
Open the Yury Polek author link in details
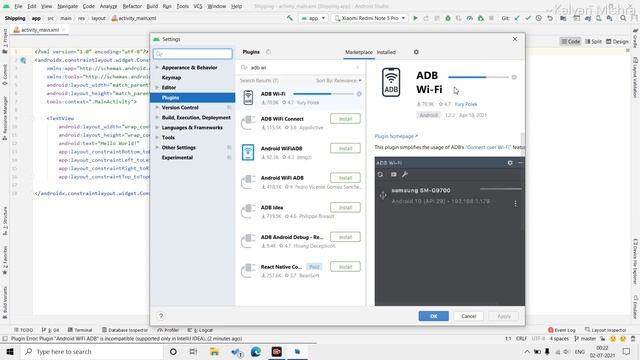(x=466, y=104)
